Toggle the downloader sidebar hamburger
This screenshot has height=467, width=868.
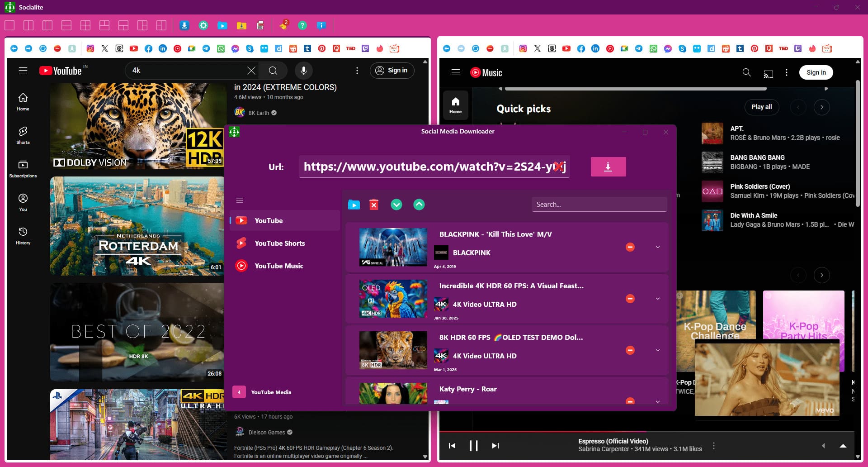coord(240,200)
